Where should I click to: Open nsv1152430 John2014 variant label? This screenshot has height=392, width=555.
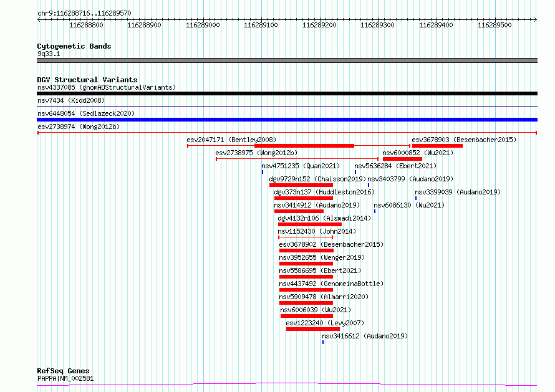coord(317,231)
